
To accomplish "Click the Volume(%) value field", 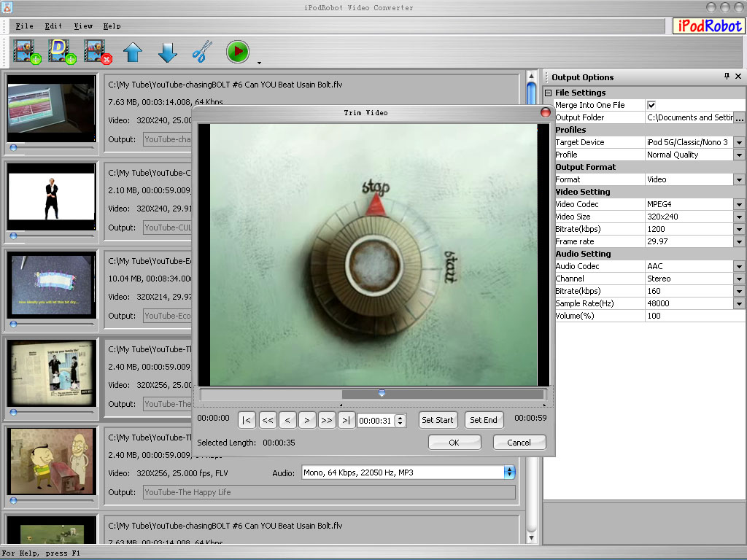I will (693, 316).
